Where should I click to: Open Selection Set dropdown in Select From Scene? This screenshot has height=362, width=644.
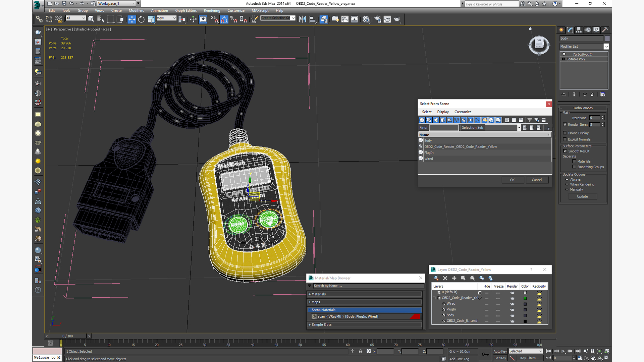[503, 128]
